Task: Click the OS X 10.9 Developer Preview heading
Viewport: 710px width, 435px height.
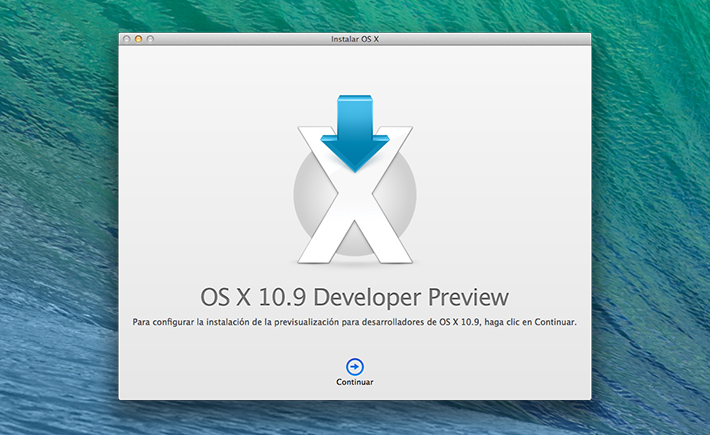Action: point(355,297)
